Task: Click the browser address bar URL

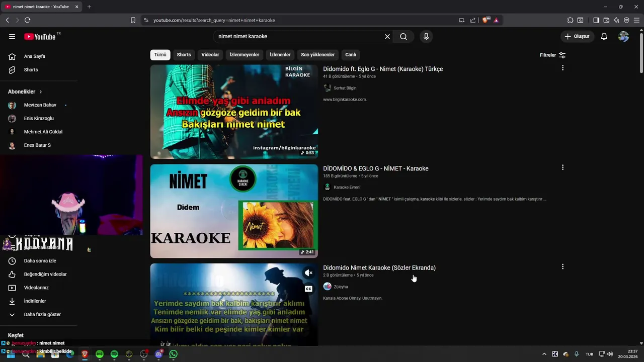Action: (214, 20)
